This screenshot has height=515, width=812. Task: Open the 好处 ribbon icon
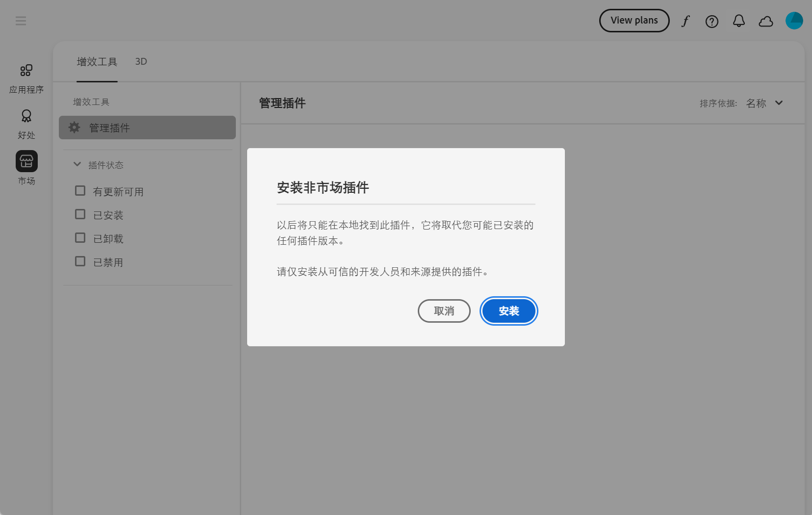pyautogui.click(x=26, y=124)
